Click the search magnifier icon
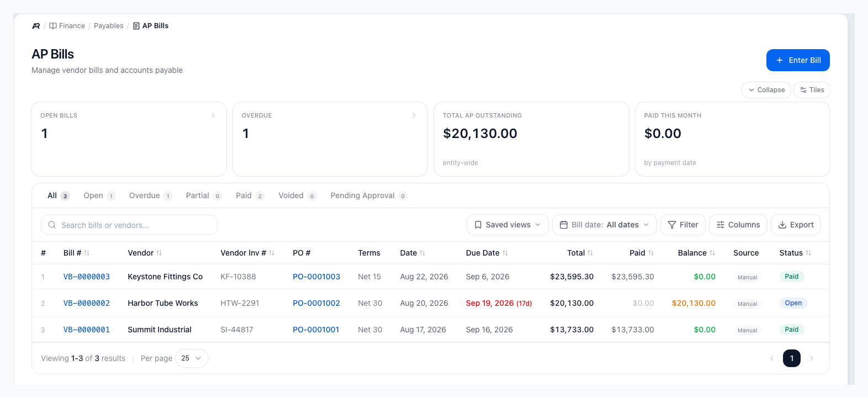868x398 pixels. pos(52,225)
